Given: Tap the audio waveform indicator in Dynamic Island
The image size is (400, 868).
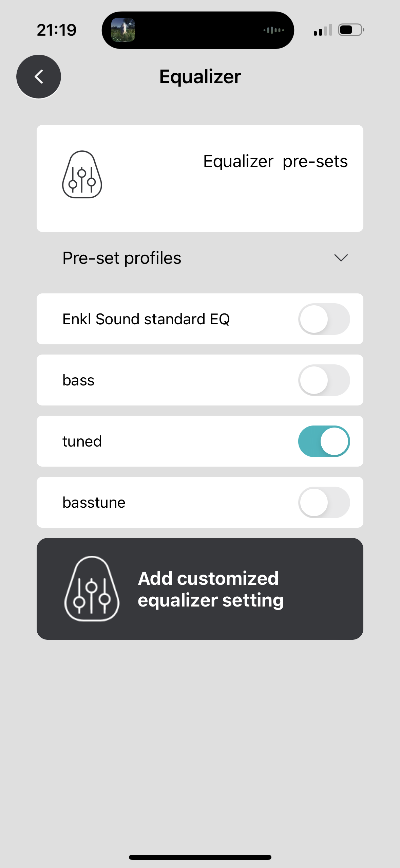Looking at the screenshot, I should point(273,30).
